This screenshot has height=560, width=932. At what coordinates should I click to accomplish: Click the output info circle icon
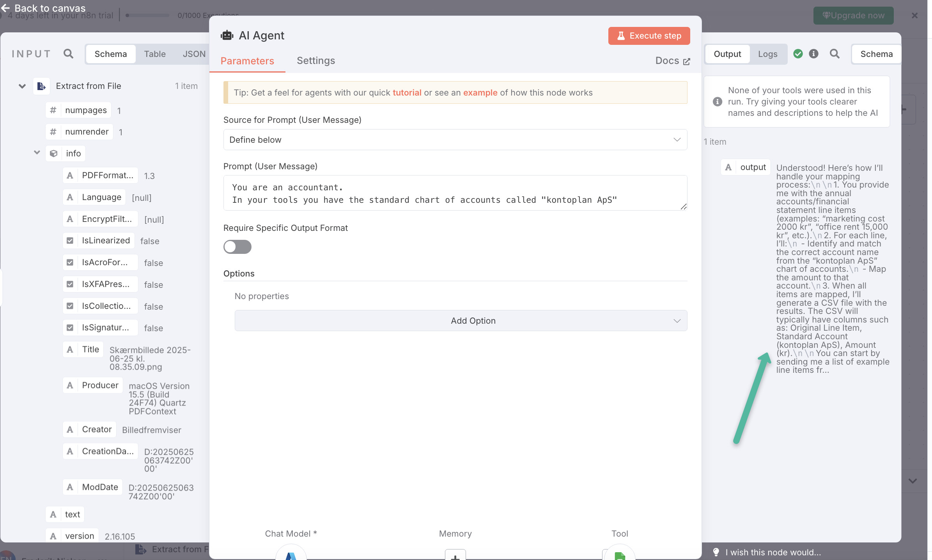[x=813, y=54]
